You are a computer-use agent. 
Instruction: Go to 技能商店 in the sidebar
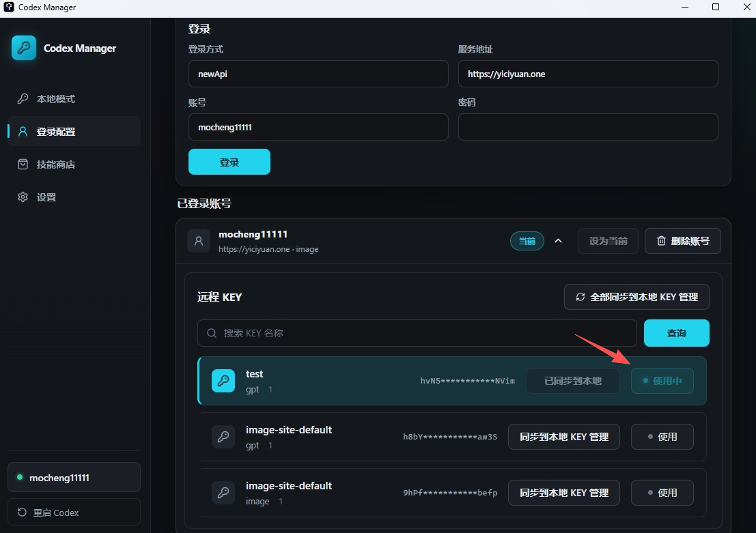tap(74, 164)
